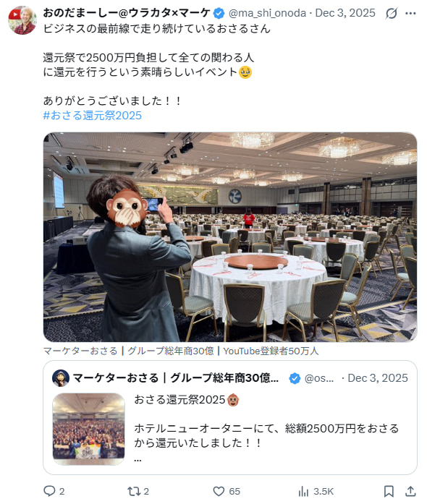Open the Grok slash-circle icon

click(392, 13)
